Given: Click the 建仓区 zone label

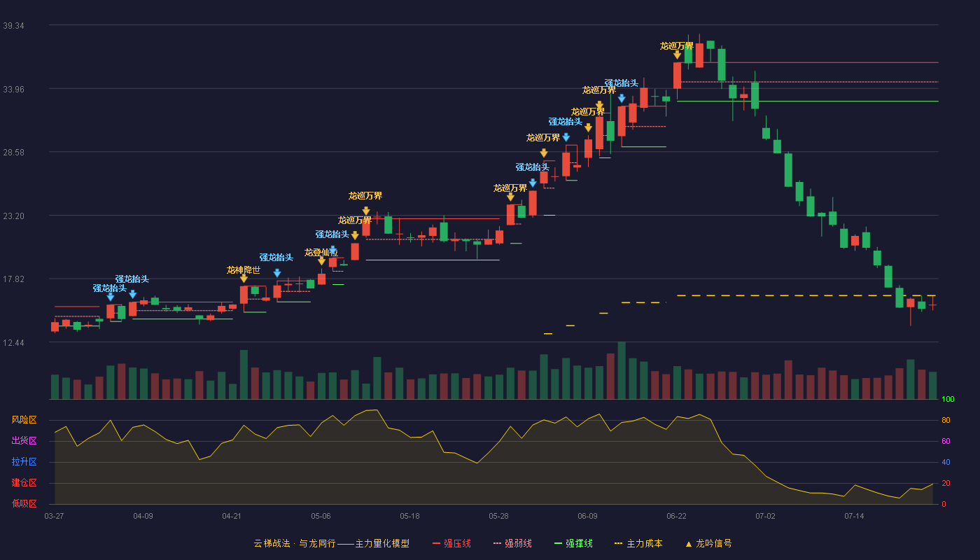Looking at the screenshot, I should (24, 483).
